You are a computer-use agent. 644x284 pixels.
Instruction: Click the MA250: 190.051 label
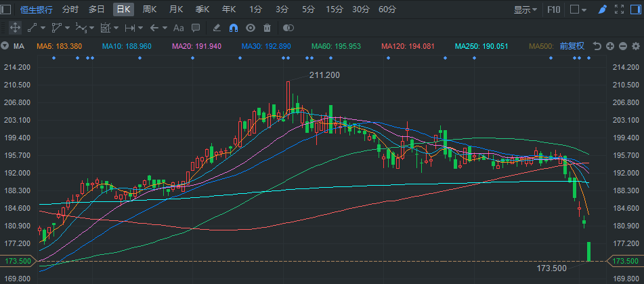pyautogui.click(x=481, y=47)
